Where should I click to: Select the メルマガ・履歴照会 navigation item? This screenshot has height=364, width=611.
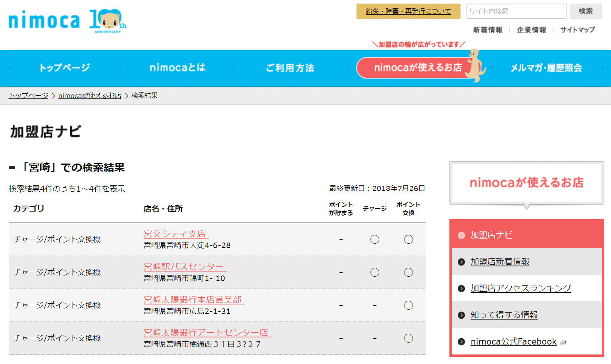coord(546,68)
